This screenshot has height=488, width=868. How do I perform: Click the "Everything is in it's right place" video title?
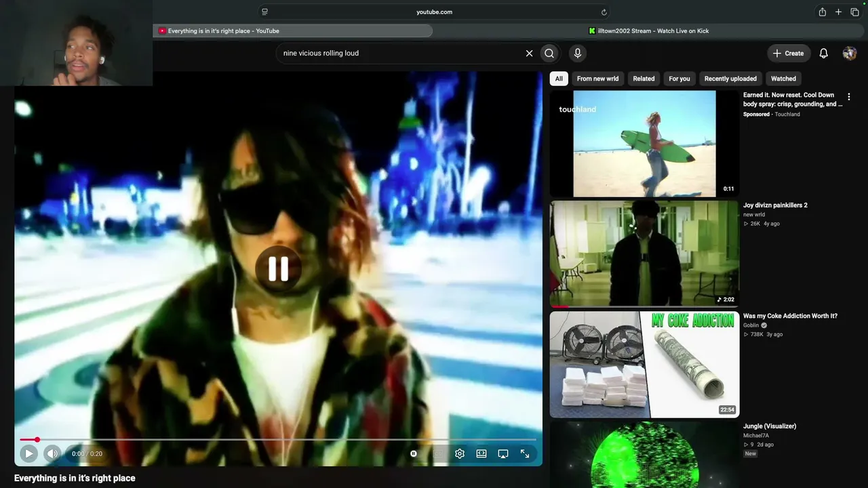75,478
